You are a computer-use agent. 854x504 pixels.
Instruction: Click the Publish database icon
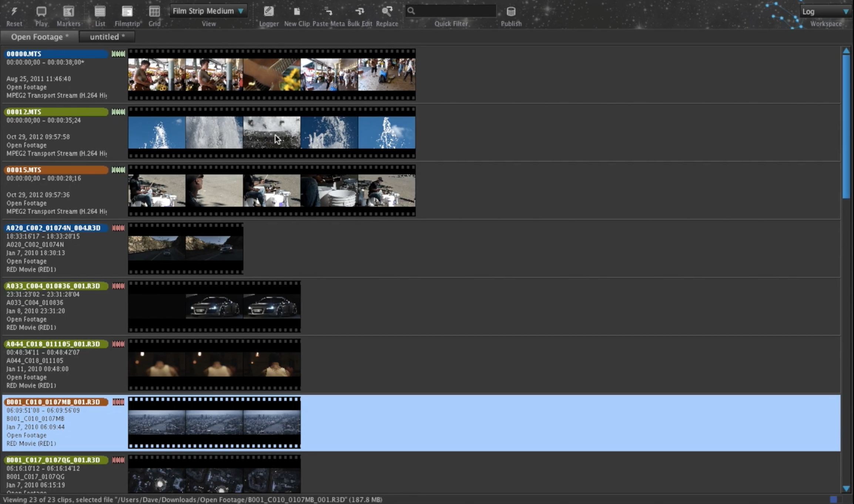(x=511, y=12)
